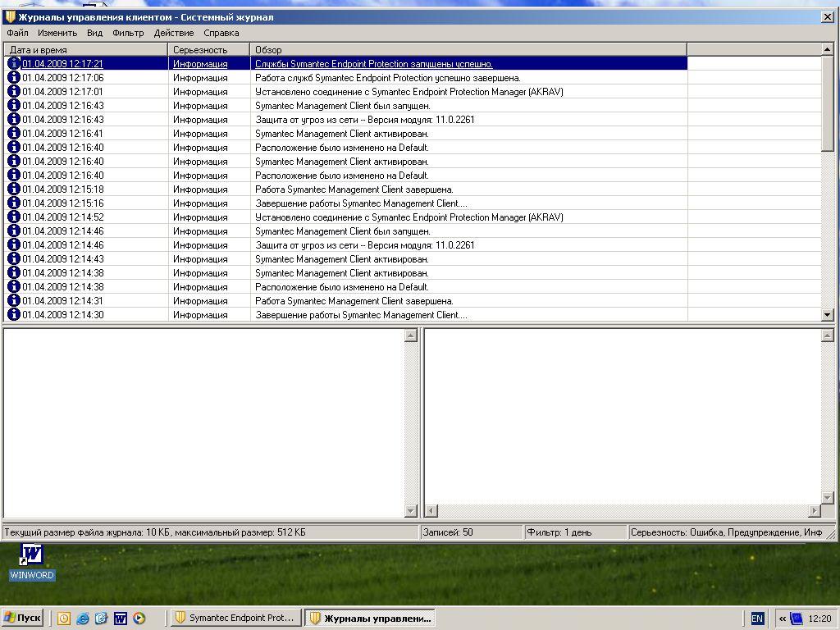Sort by the Обзор column header
This screenshot has height=630, width=840.
(468, 49)
